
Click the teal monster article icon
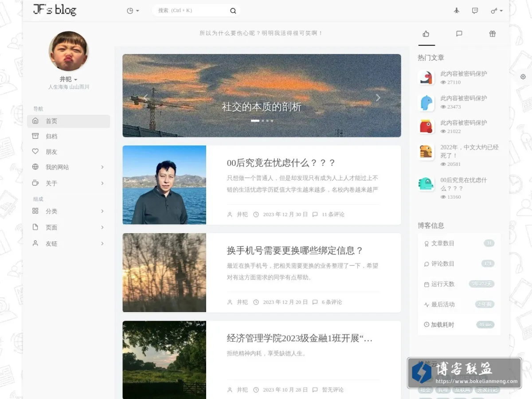coord(426,184)
